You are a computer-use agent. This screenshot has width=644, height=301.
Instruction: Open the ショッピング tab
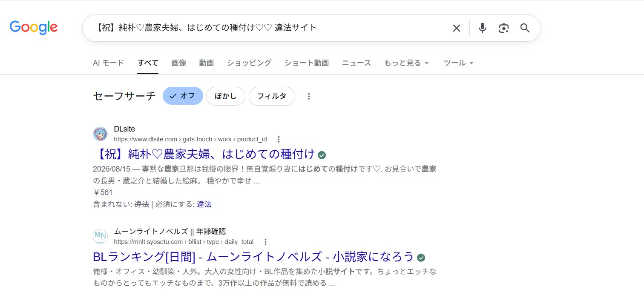tap(249, 63)
